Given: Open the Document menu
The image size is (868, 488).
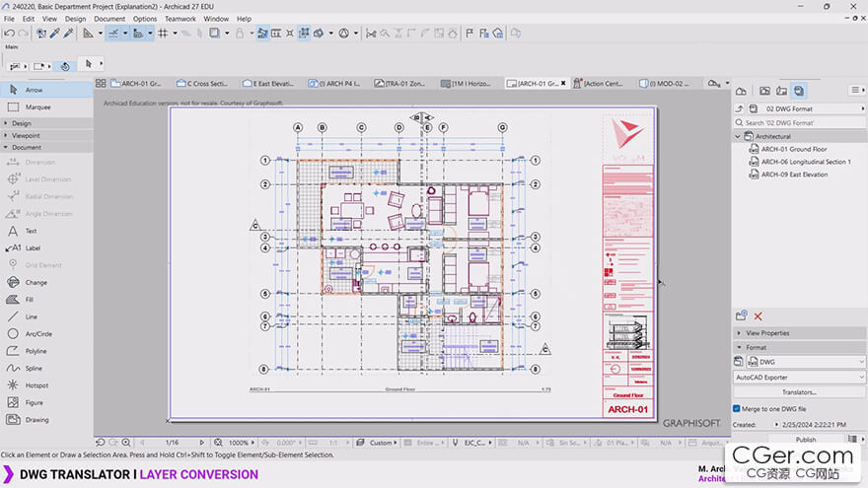Looking at the screenshot, I should click(x=109, y=19).
